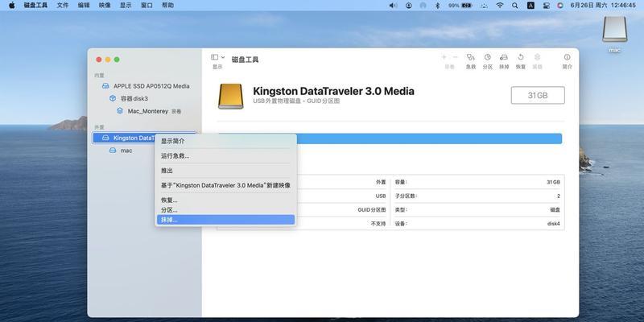This screenshot has width=644, height=322.
Task: Click the downward arrow circle icon in menu bar
Action: [x=409, y=6]
